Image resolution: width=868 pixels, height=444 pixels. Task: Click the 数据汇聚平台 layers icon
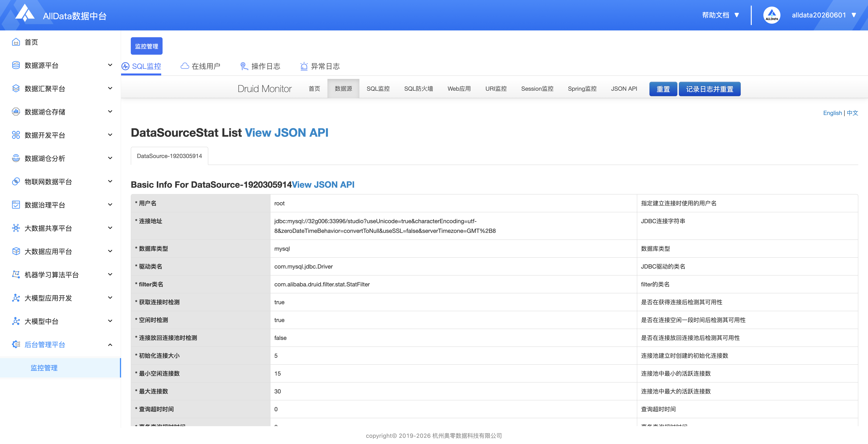coord(16,89)
